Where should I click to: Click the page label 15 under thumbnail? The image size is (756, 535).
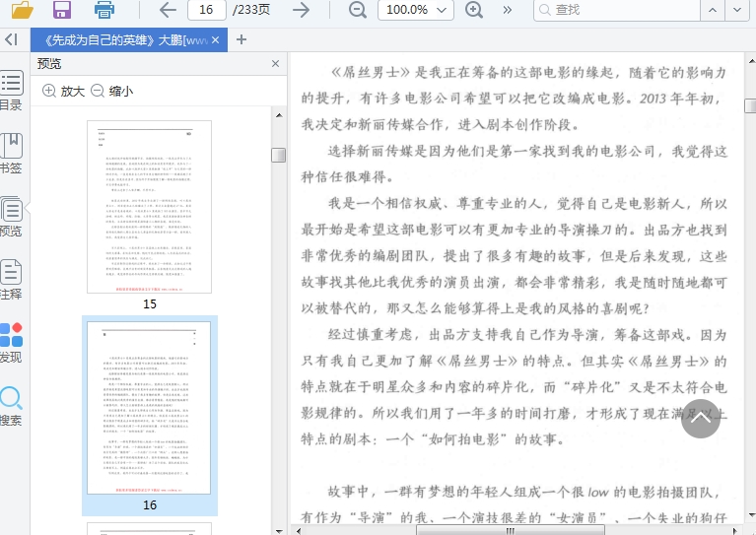click(150, 304)
